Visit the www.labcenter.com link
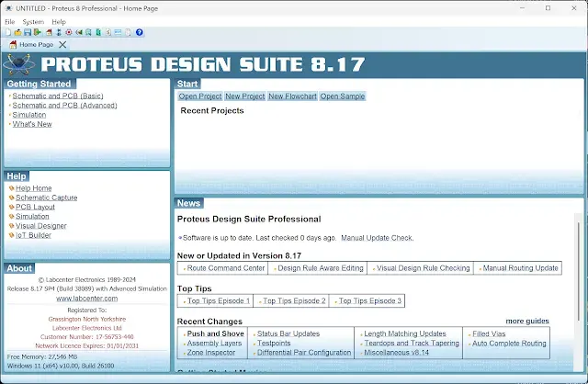Viewport: 588px width, 384px height. click(87, 299)
